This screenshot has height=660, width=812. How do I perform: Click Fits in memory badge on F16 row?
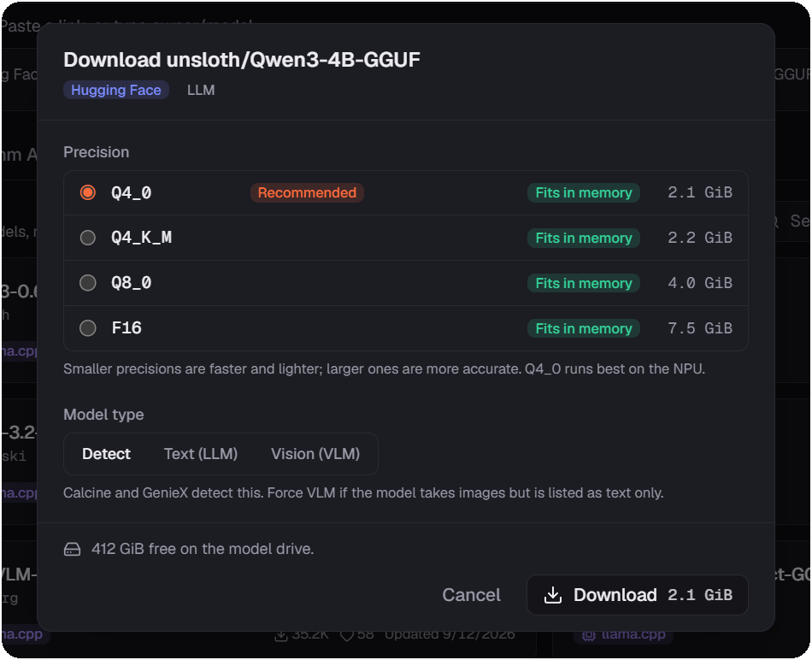(584, 328)
